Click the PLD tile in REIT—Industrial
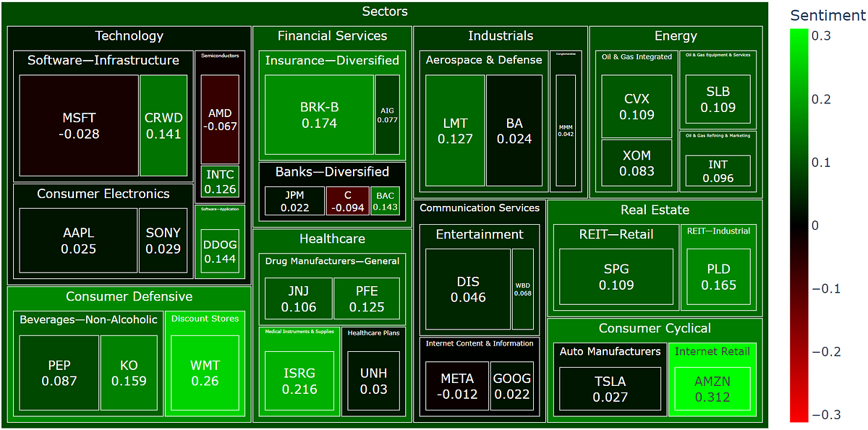This screenshot has height=430, width=868. [718, 277]
